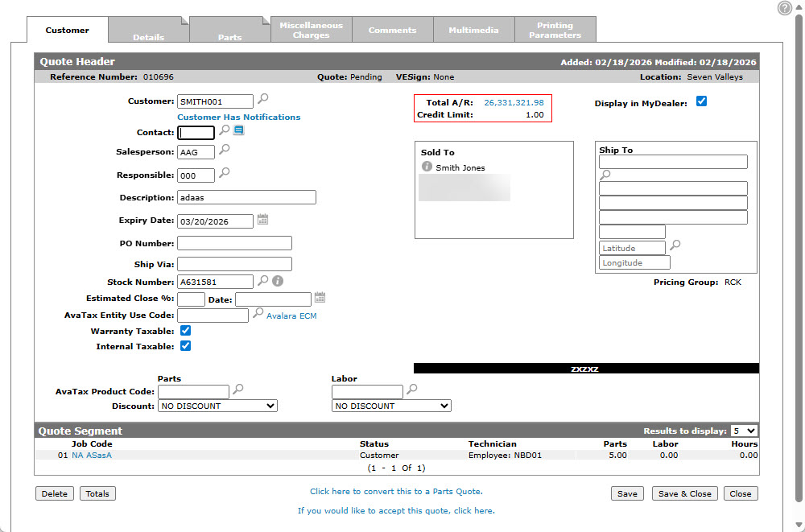Click the Sold To info icon
805x532 pixels.
pyautogui.click(x=427, y=167)
